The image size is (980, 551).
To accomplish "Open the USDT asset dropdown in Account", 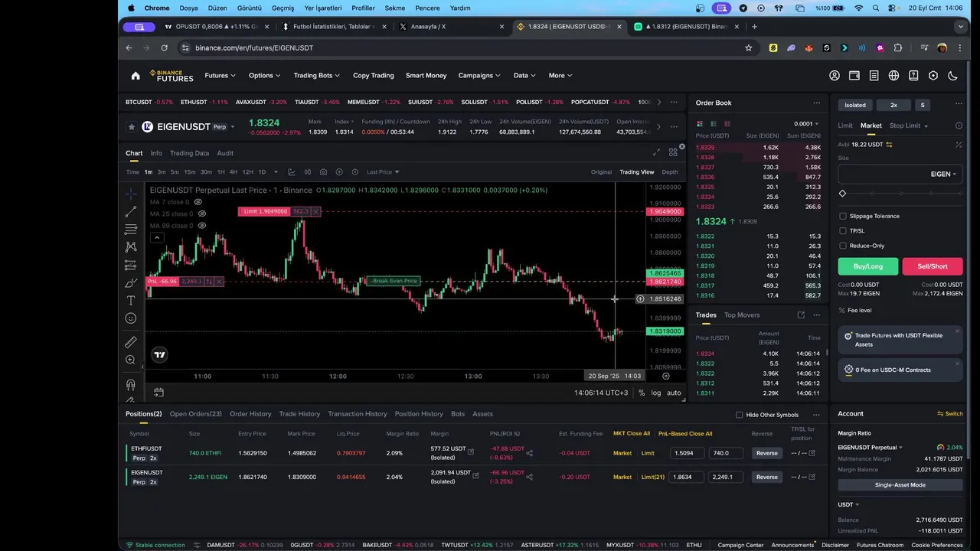I will tap(848, 504).
